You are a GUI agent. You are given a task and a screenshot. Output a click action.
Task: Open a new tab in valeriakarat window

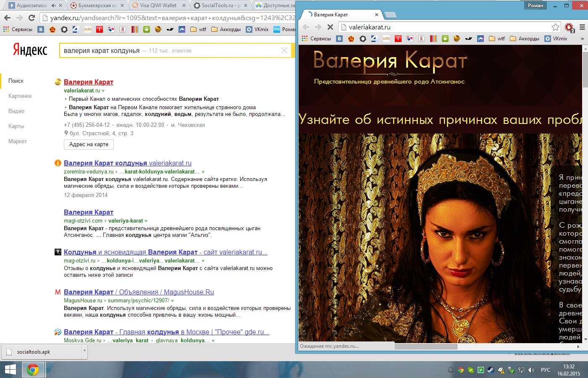tap(391, 15)
